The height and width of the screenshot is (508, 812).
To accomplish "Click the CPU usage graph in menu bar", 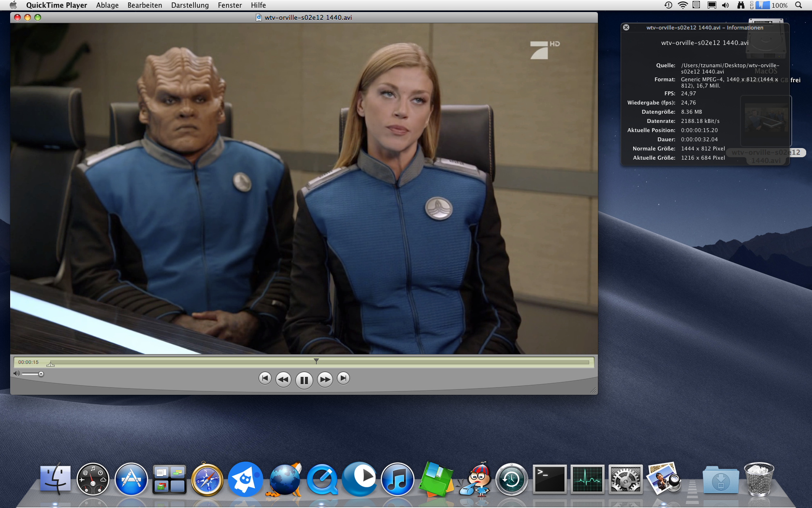I will point(762,5).
